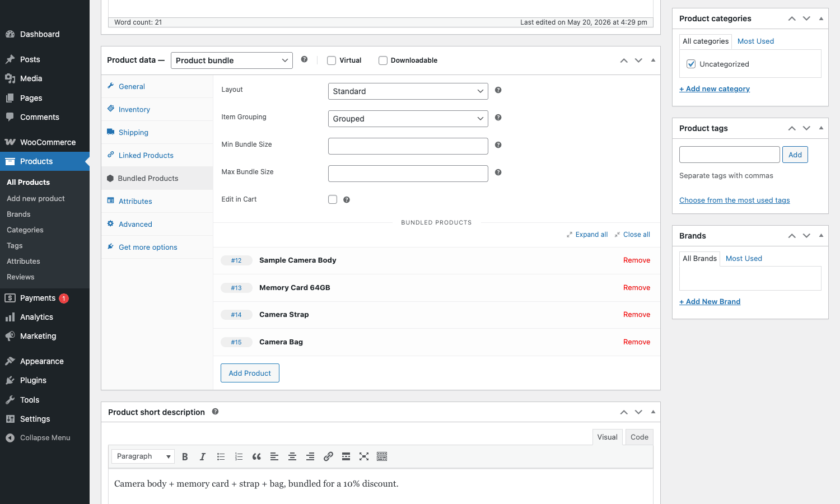Center align text in editor
Image resolution: width=840 pixels, height=504 pixels.
tap(292, 456)
